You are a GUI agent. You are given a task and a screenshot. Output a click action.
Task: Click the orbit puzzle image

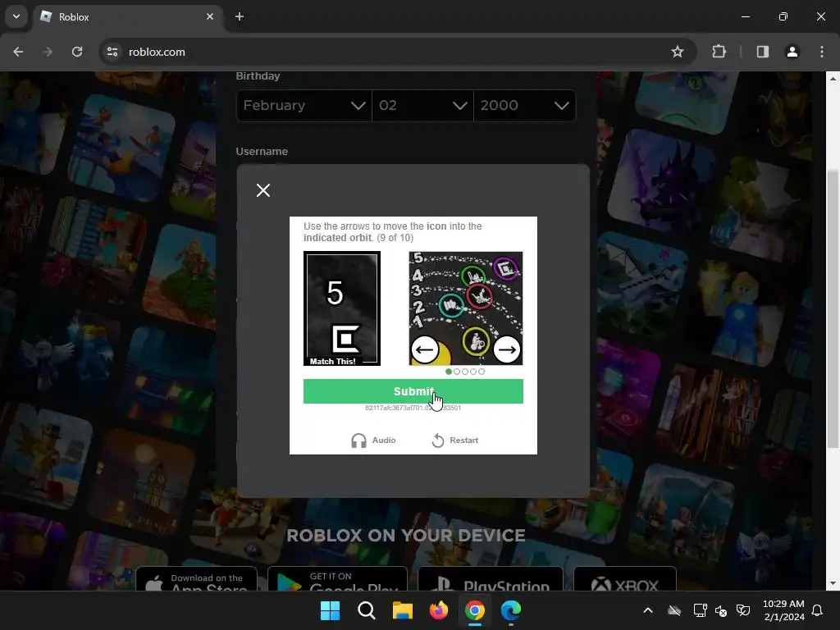pyautogui.click(x=466, y=308)
